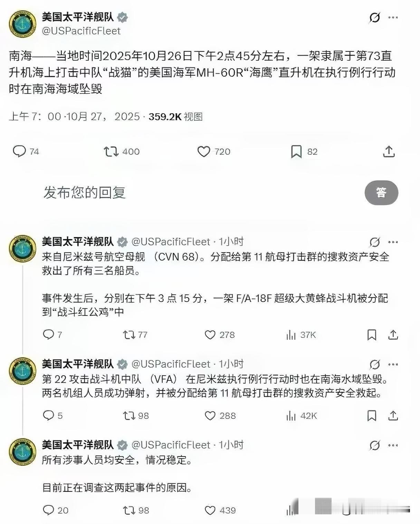
Task: Click the reply submit button 答
Action: pos(381,193)
